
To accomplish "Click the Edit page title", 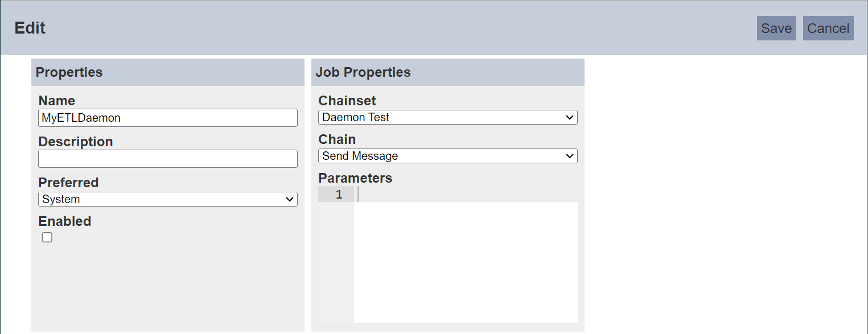I will [x=30, y=28].
